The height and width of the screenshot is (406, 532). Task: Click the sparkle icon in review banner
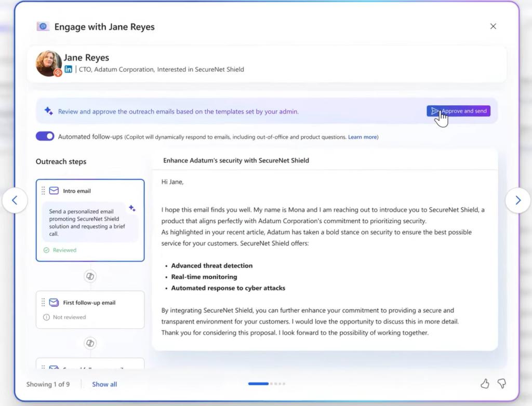pos(48,111)
